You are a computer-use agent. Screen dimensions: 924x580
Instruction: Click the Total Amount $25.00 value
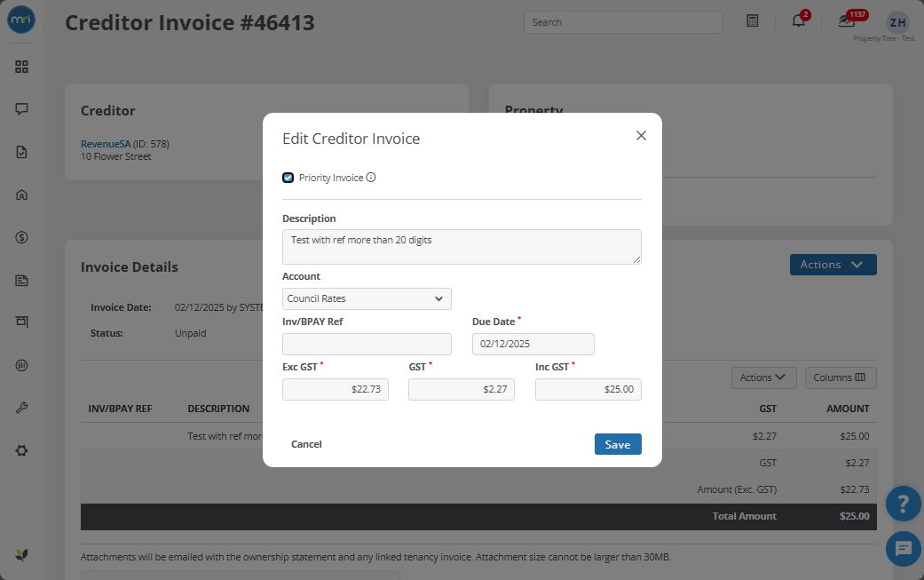pyautogui.click(x=855, y=516)
